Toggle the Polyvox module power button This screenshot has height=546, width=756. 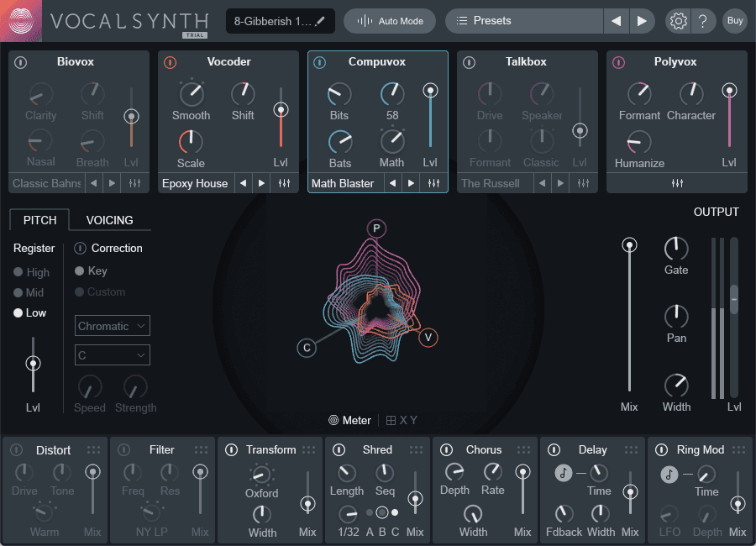click(x=618, y=62)
